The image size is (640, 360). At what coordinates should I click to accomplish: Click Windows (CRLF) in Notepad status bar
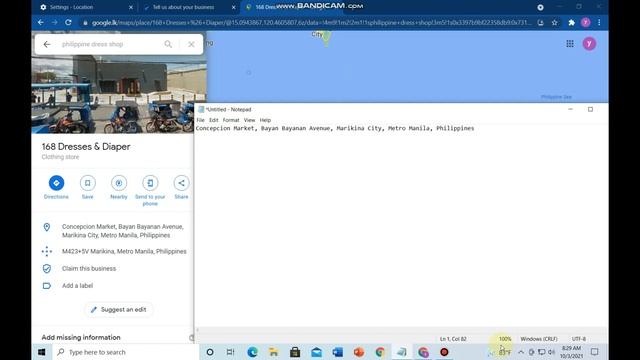[x=539, y=339]
